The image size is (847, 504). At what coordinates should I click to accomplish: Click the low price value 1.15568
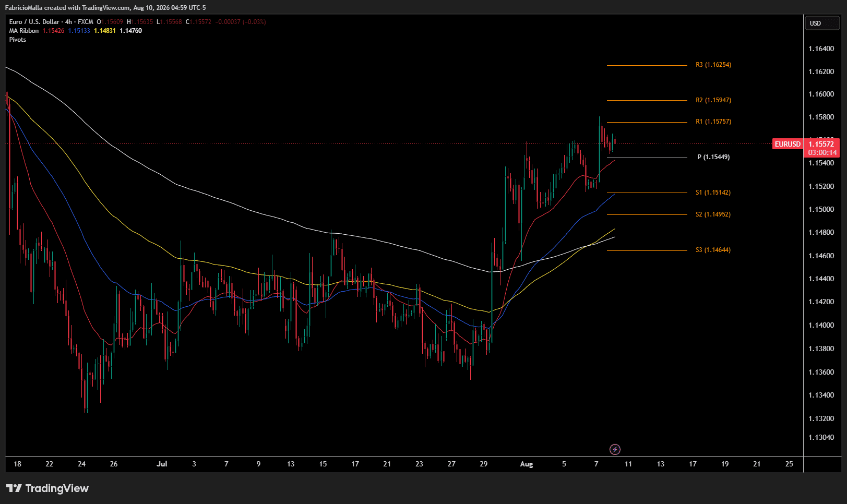[x=171, y=22]
